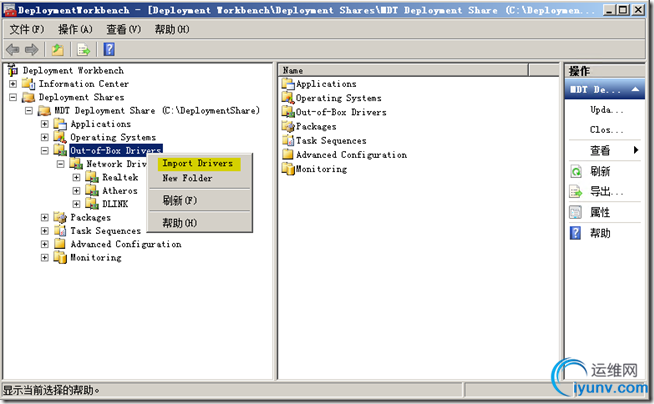Select Advanced Configuration in the Name list

pyautogui.click(x=351, y=155)
